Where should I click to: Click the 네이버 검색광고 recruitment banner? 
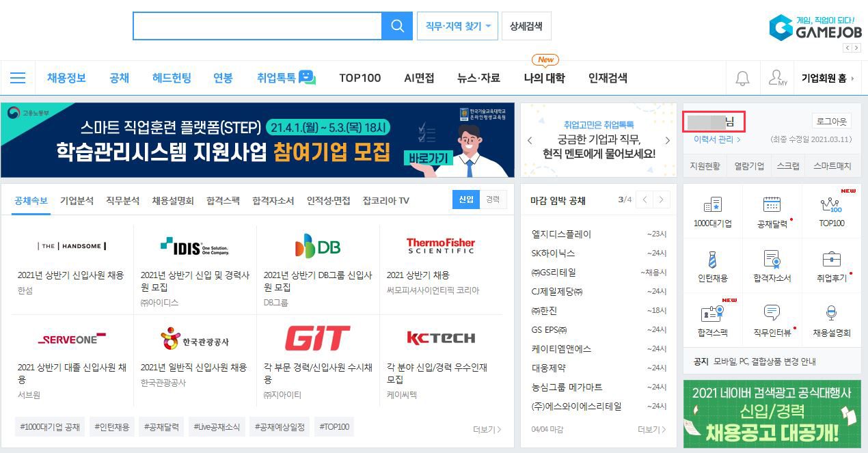[x=772, y=414]
